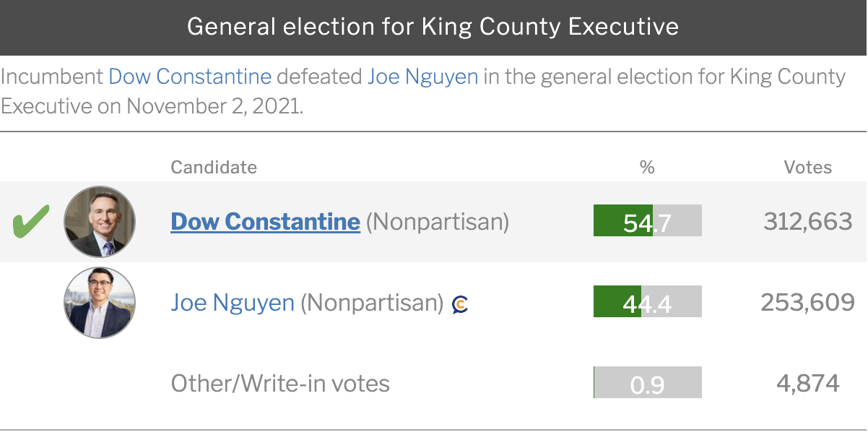Click the % column header

pyautogui.click(x=647, y=168)
